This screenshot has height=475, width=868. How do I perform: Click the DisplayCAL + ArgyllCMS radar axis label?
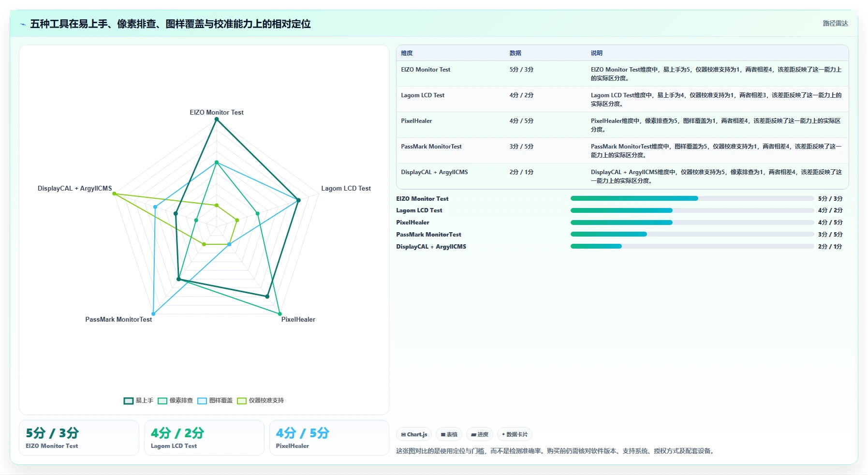pyautogui.click(x=75, y=188)
